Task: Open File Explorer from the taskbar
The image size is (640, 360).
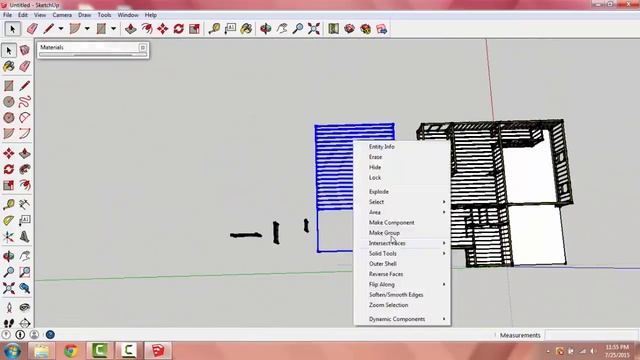Action: click(41, 351)
